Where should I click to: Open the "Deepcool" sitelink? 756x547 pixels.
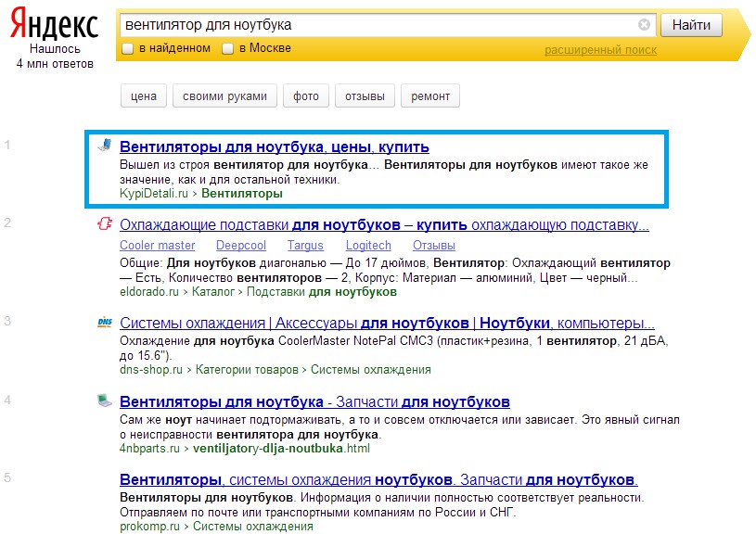(x=241, y=246)
